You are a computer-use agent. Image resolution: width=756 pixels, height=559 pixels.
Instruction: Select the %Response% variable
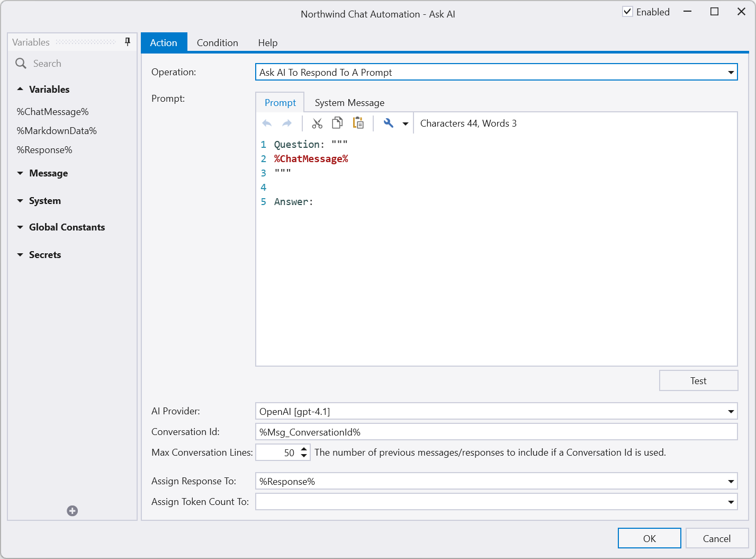coord(44,150)
